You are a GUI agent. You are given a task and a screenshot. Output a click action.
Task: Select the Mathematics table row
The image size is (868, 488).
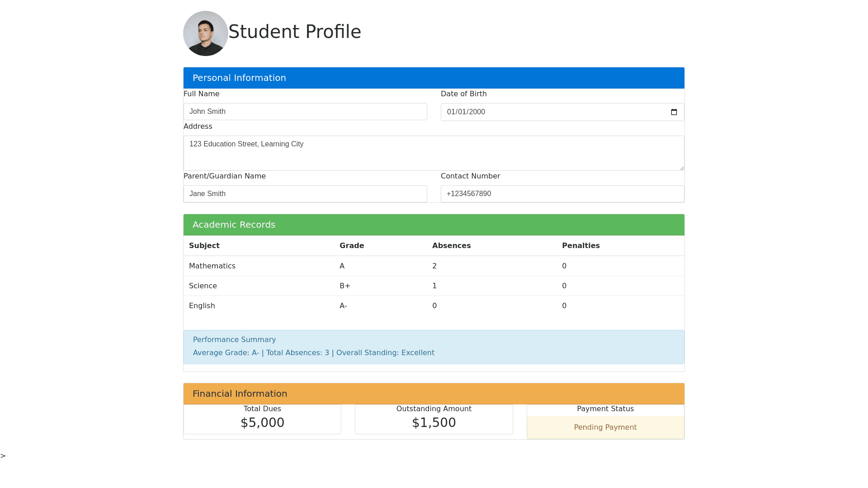[434, 266]
